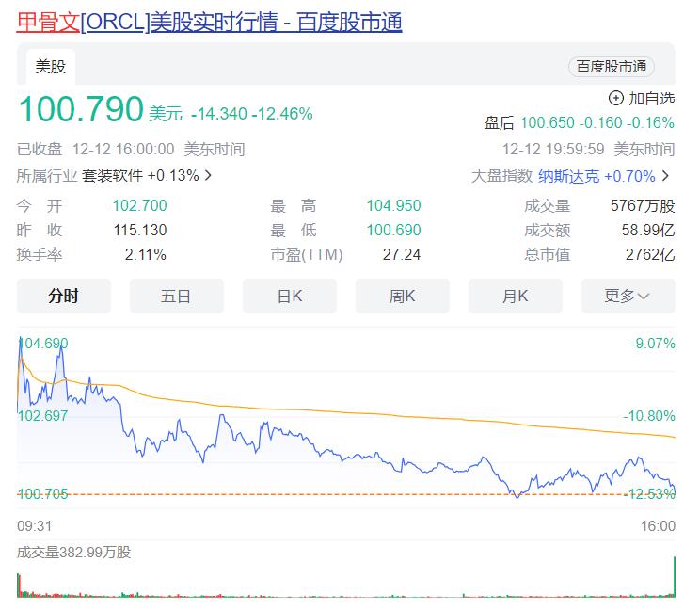Open the 甲骨文[ORCL]美股实时行情 title link

tap(210, 22)
